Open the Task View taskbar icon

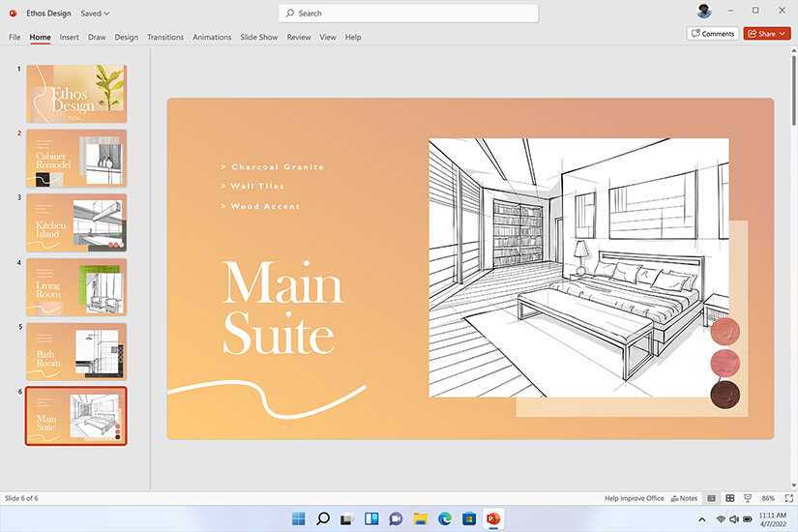pos(347,519)
